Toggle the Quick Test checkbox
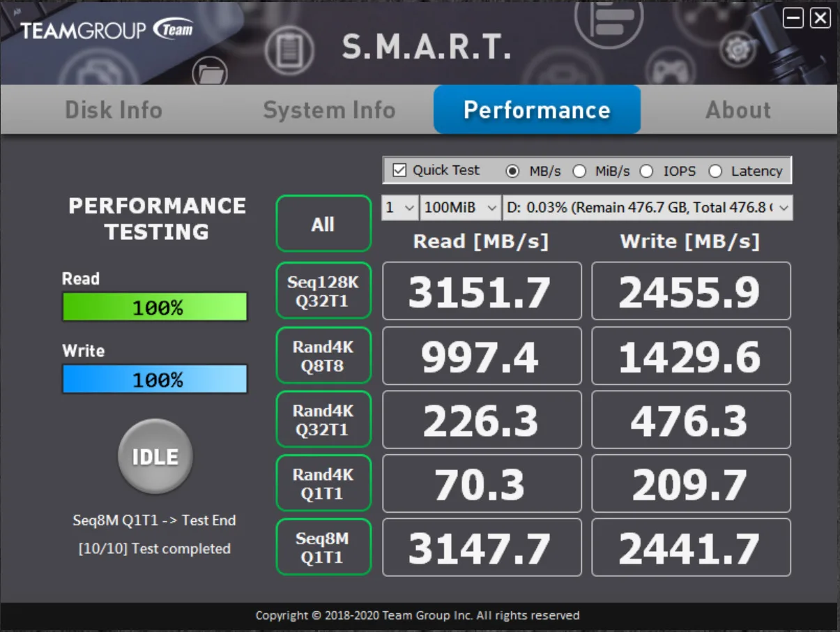The image size is (840, 632). pyautogui.click(x=399, y=170)
